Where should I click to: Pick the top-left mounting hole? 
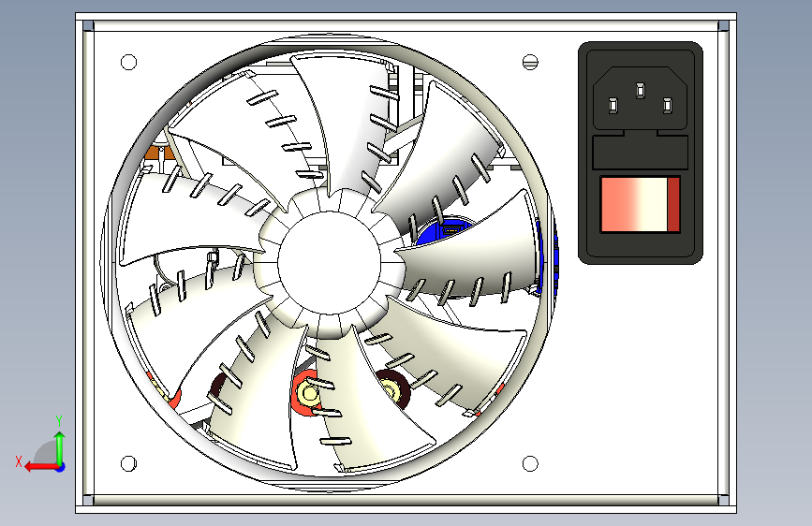click(128, 62)
